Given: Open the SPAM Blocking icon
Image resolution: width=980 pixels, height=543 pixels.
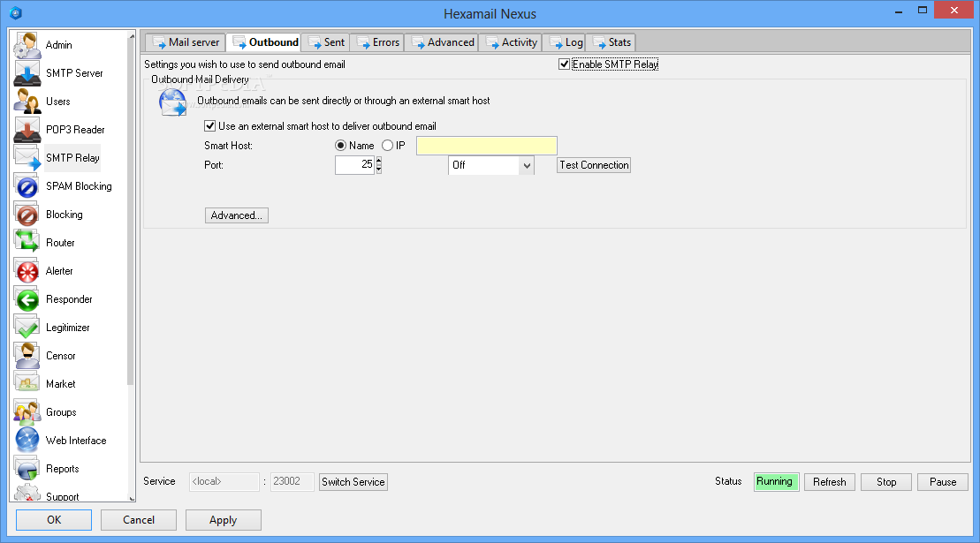Looking at the screenshot, I should (27, 186).
